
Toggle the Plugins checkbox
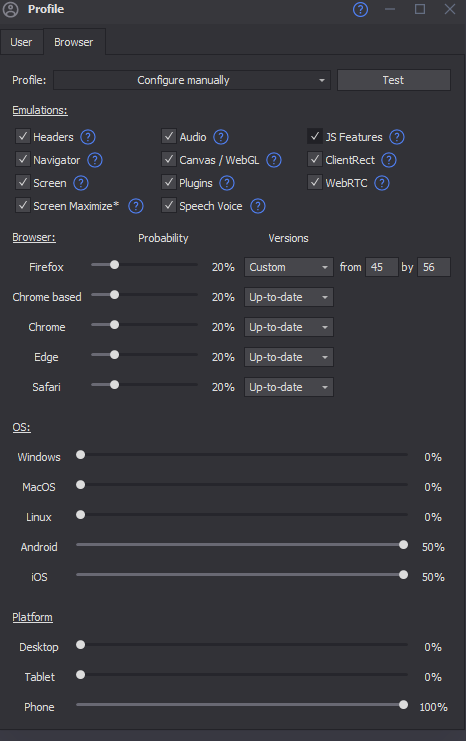[169, 182]
